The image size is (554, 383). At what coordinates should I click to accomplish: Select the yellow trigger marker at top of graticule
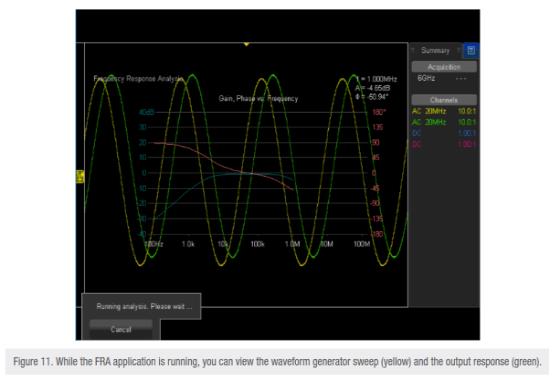click(246, 44)
